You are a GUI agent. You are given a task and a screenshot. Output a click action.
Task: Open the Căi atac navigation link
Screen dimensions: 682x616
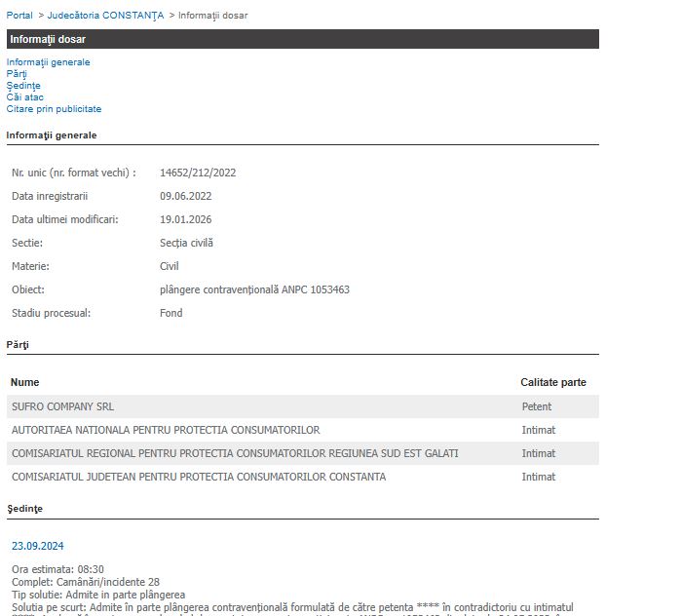24,97
